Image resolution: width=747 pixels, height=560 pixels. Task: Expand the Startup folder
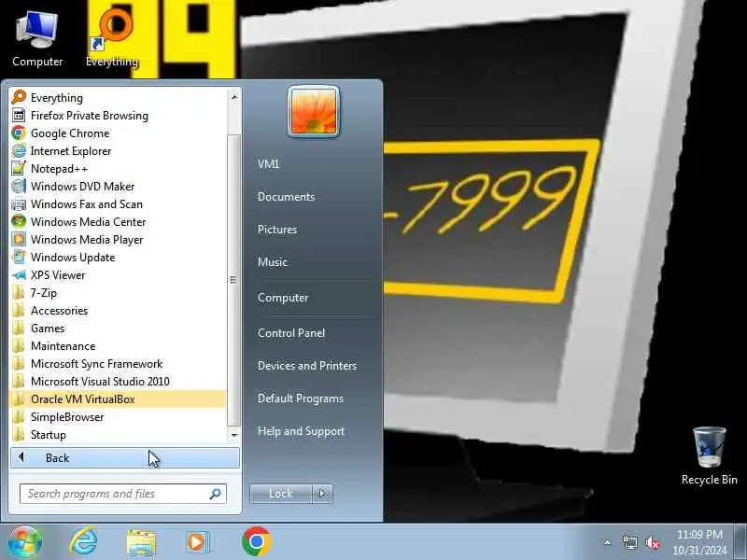click(x=118, y=434)
